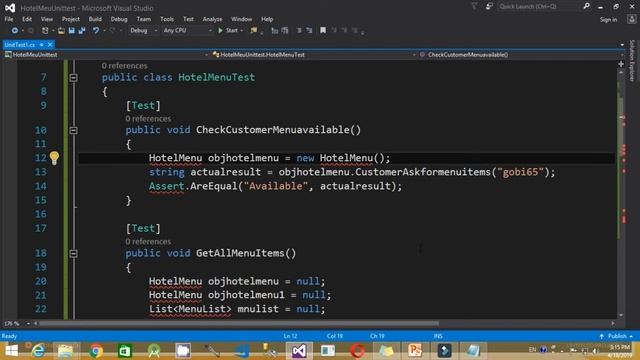Click the account avatar icon next to Sign in

click(631, 19)
